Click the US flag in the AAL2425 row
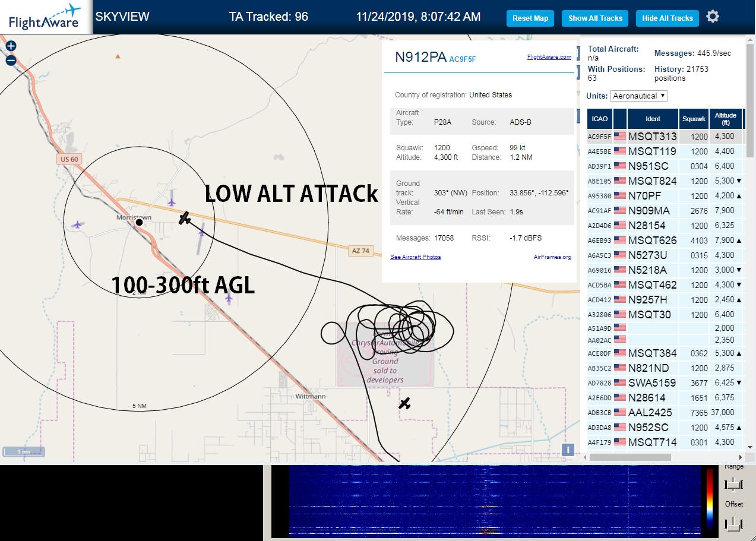The height and width of the screenshot is (541, 756). coord(620,412)
